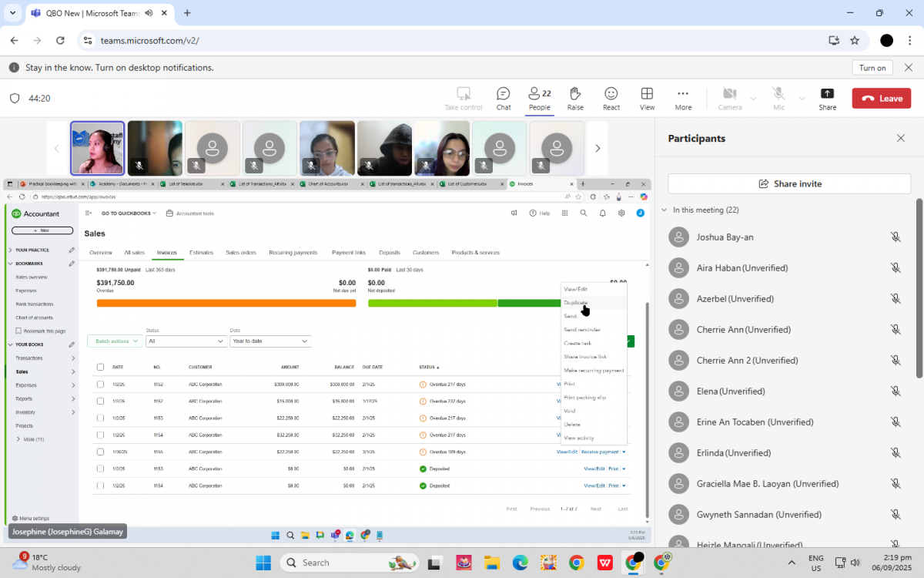
Task: Open the meeting Chat panel
Action: pos(503,99)
